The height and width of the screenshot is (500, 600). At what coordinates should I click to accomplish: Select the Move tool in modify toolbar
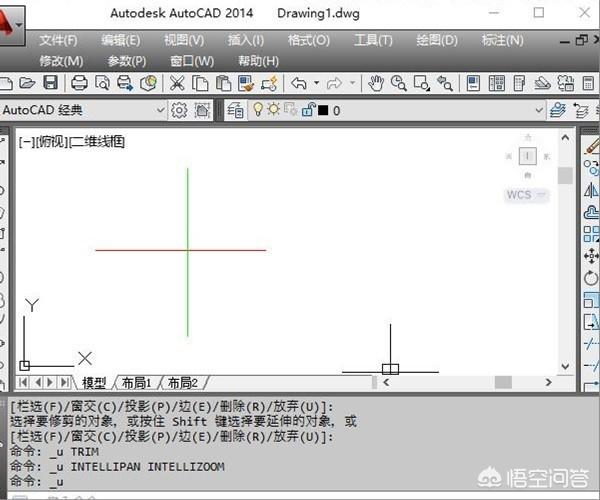[591, 257]
